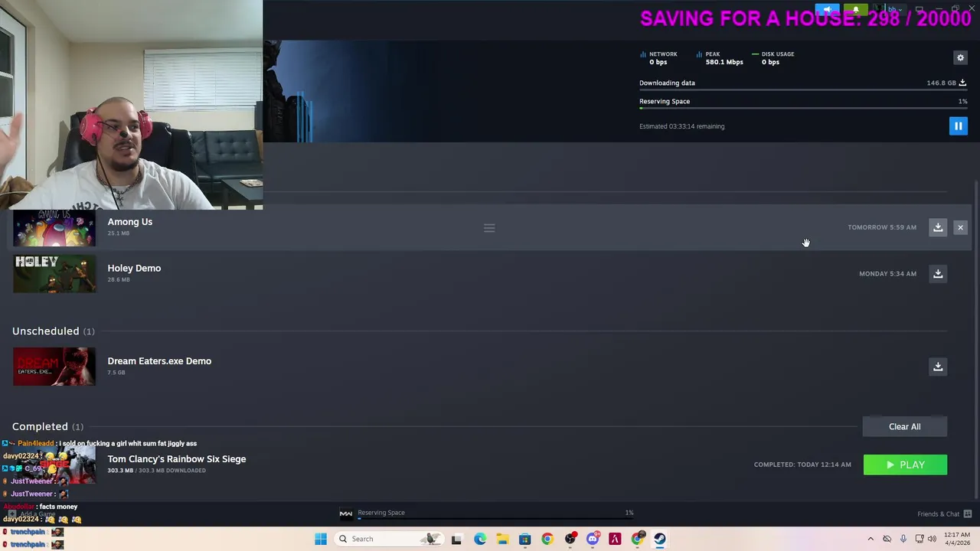
Task: Pause the current download
Action: pos(958,126)
